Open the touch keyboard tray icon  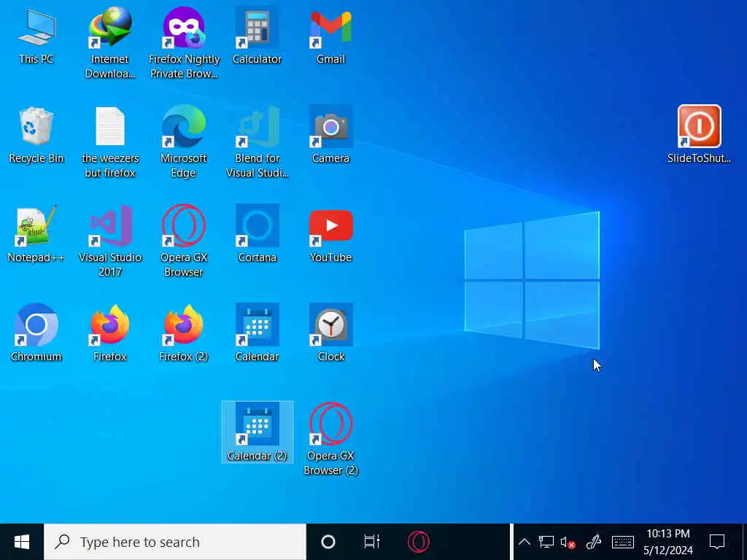(x=623, y=542)
